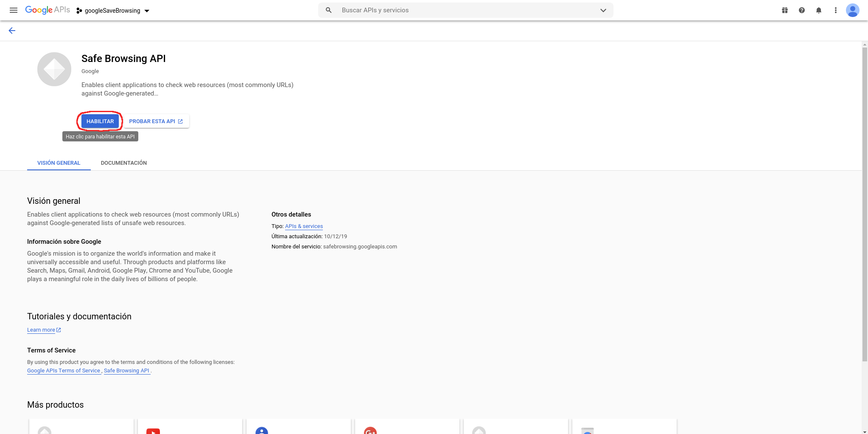The height and width of the screenshot is (434, 868).
Task: Open the APIs & services link
Action: pos(304,226)
